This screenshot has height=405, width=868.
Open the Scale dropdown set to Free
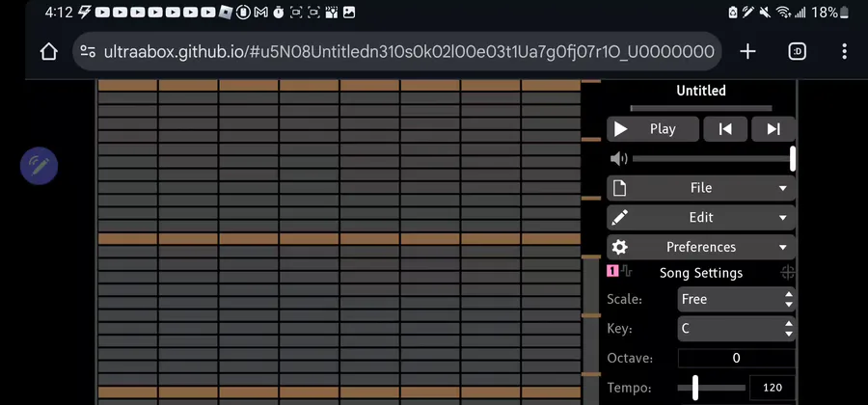tap(737, 299)
